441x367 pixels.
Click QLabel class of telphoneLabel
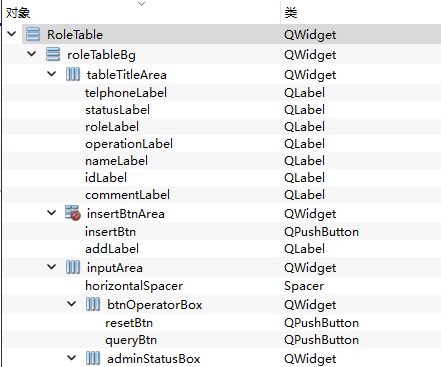click(304, 93)
